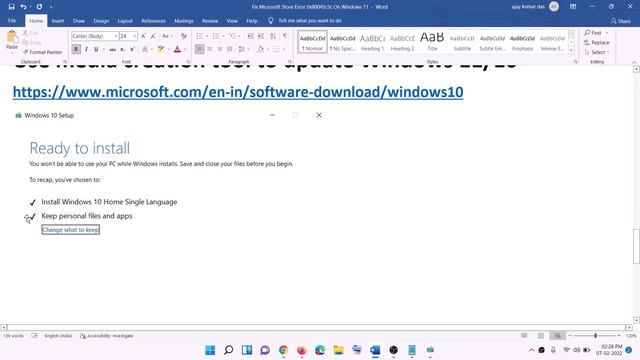This screenshot has height=360, width=640.
Task: Open the font name combo box
Action: click(95, 36)
